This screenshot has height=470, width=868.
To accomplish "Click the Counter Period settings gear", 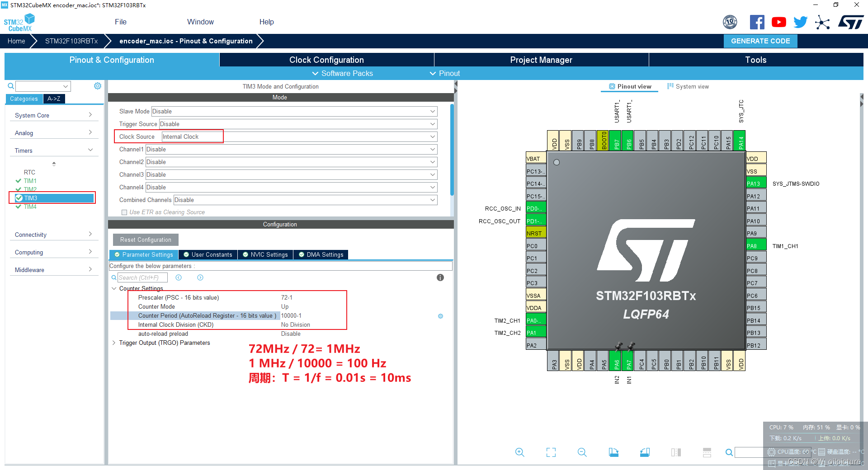I will coord(440,316).
